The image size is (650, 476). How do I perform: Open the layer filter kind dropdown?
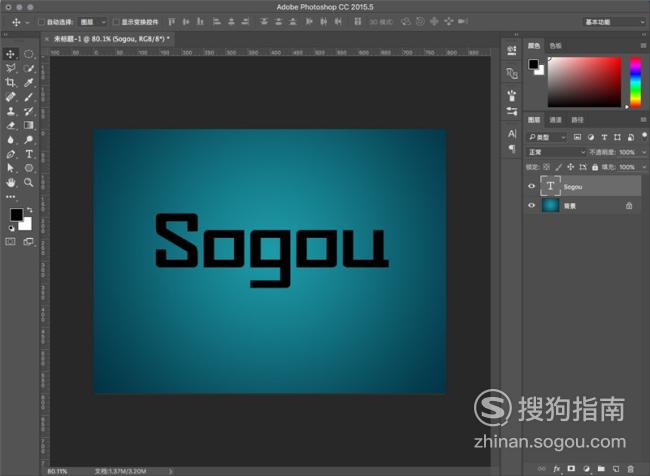click(547, 137)
